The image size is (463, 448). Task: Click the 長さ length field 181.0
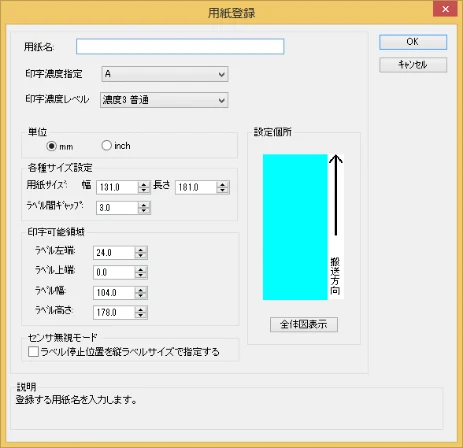(196, 187)
